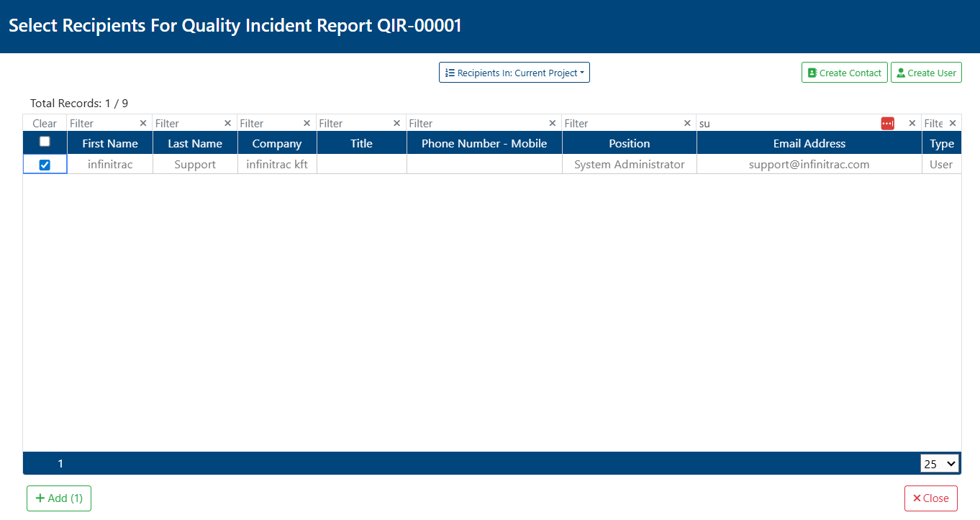Click the 'Support' last name cell
Image resolution: width=980 pixels, height=520 pixels.
coord(195,165)
